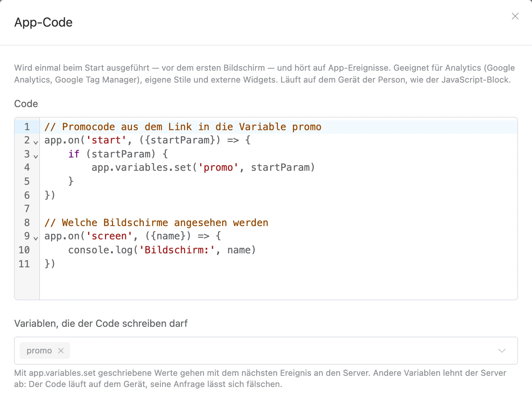Viewport: 532px width, 401px height.
Task: Click the app.on('screen' code line
Action: [x=133, y=236]
